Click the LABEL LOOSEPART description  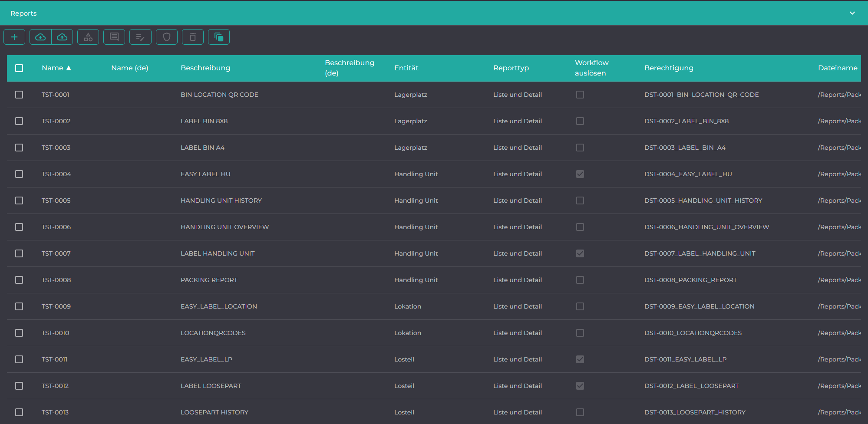(211, 386)
